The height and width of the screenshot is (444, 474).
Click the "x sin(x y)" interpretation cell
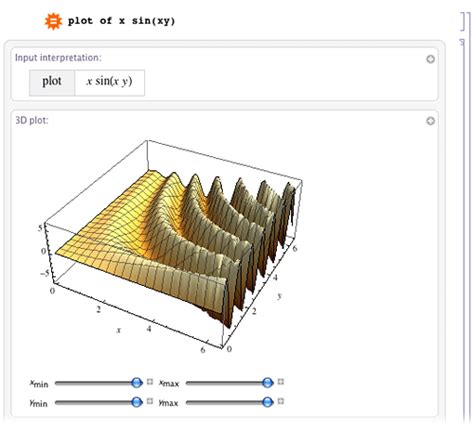tap(110, 83)
